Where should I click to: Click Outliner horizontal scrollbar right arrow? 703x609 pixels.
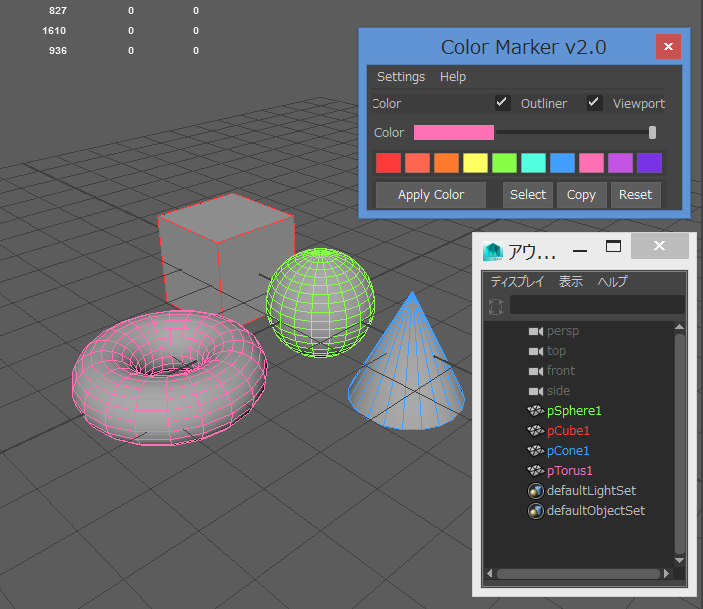[666, 574]
